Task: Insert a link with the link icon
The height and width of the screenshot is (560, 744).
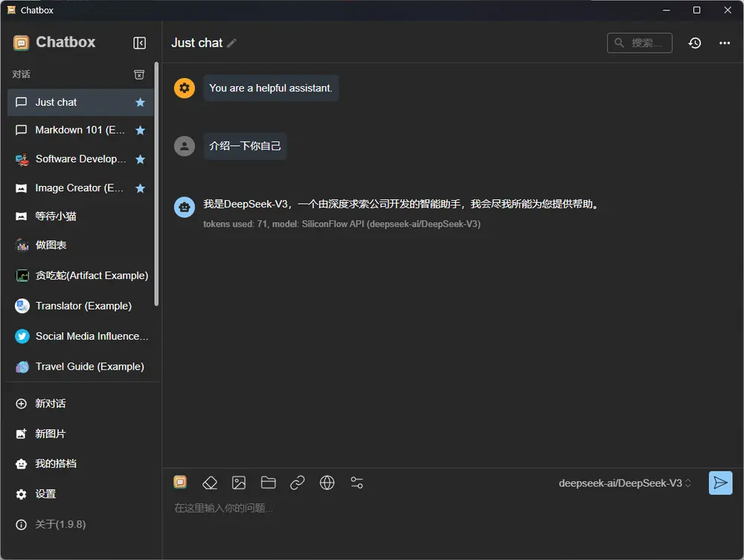Action: pos(298,483)
